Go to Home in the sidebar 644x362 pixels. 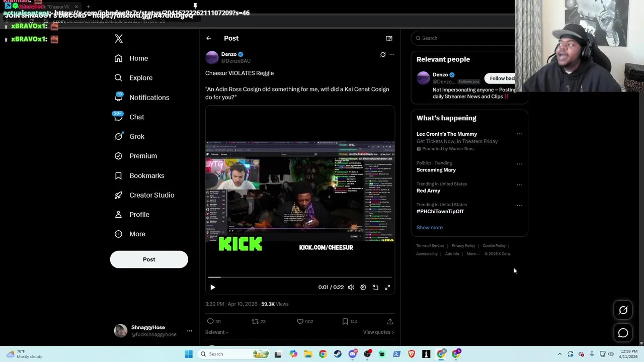tap(131, 58)
